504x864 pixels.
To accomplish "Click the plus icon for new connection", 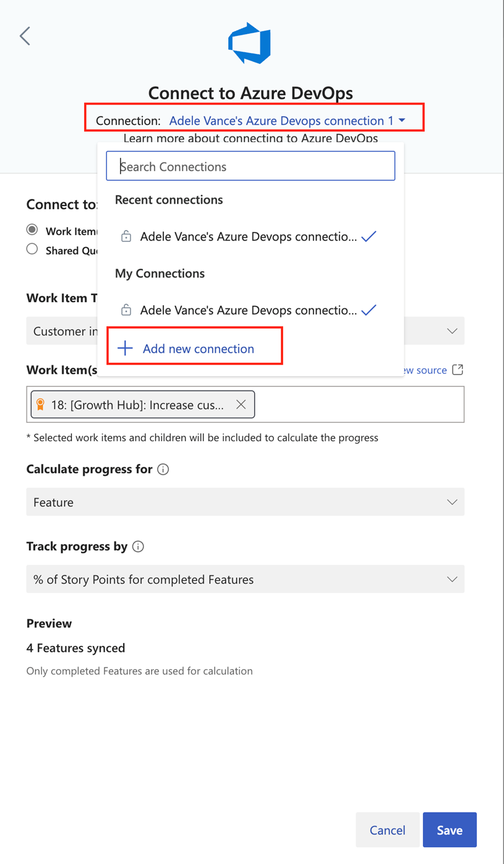I will [x=125, y=348].
